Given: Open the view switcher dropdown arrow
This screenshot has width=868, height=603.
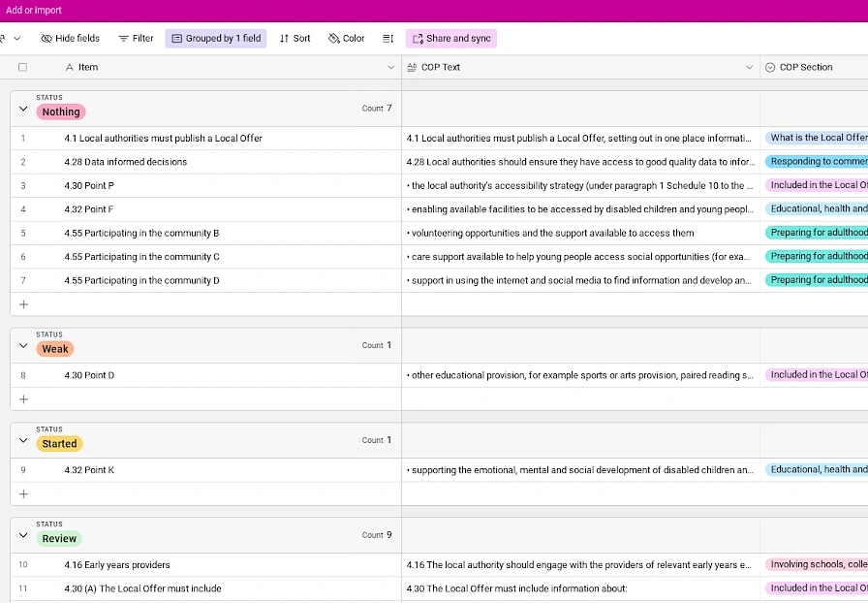Looking at the screenshot, I should coord(17,38).
